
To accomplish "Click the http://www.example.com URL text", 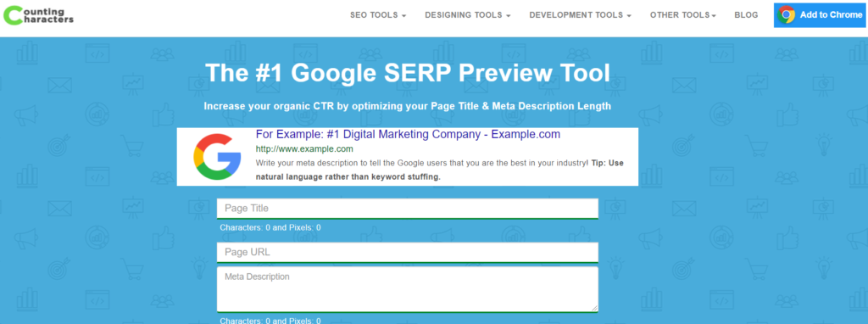I will point(304,149).
